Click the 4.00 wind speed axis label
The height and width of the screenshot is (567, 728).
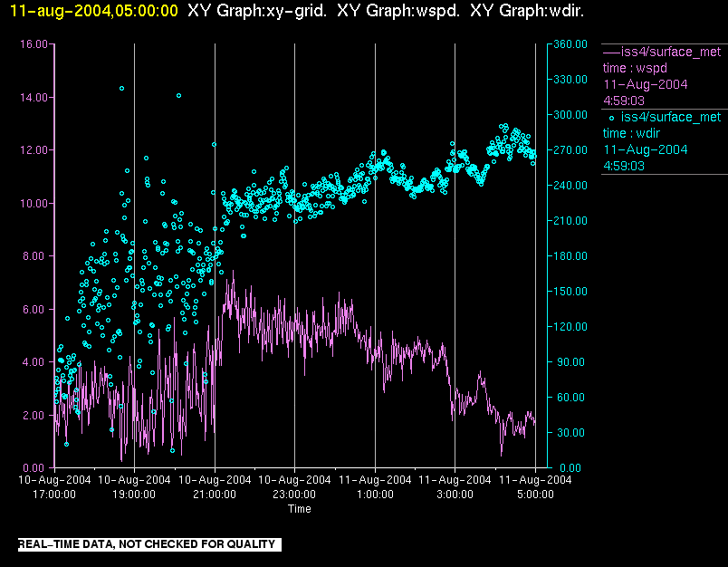[35, 361]
